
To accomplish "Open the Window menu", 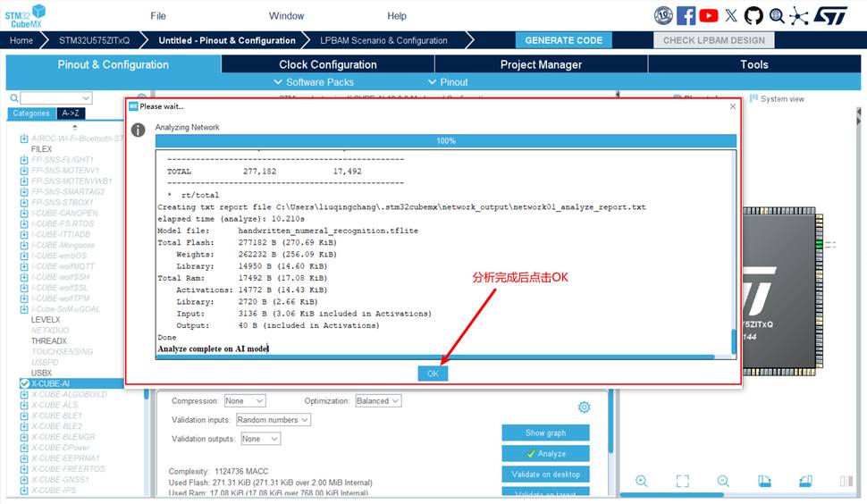I will click(x=286, y=15).
